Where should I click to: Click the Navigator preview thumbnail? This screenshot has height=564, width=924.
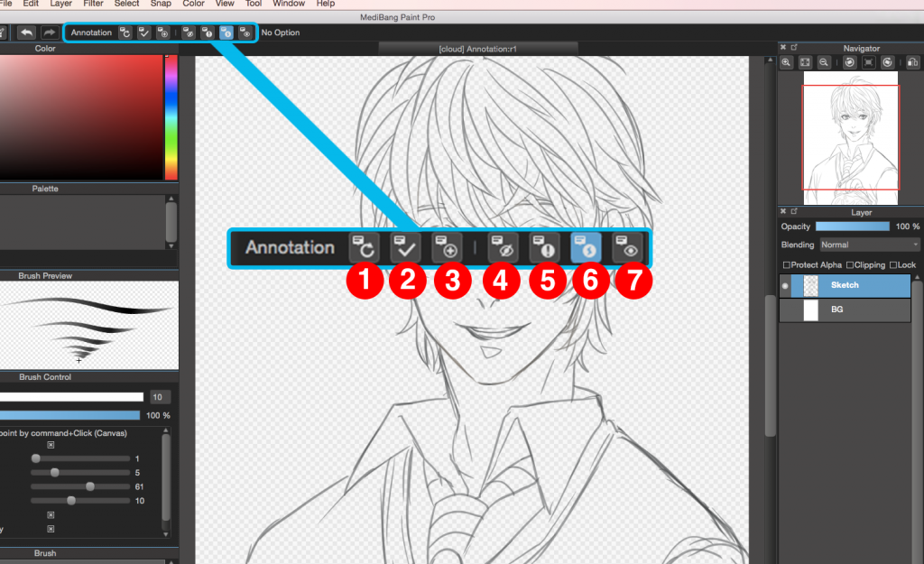point(850,138)
